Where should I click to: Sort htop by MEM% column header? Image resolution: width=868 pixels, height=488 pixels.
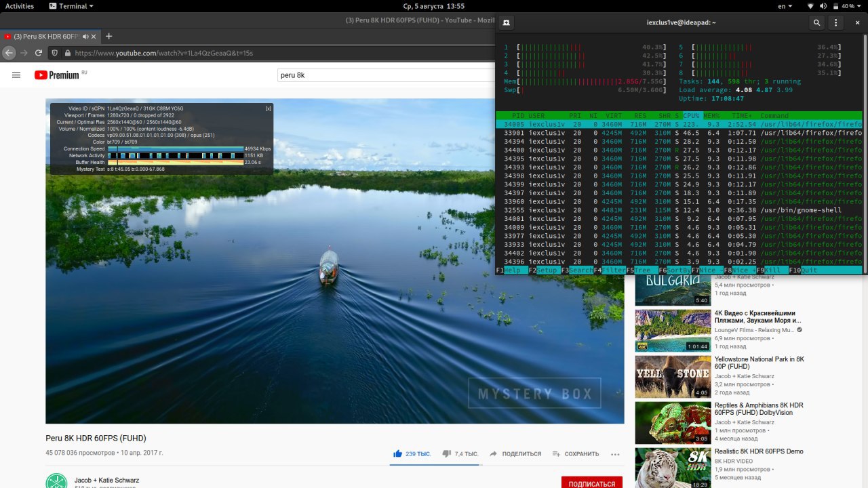click(x=713, y=116)
